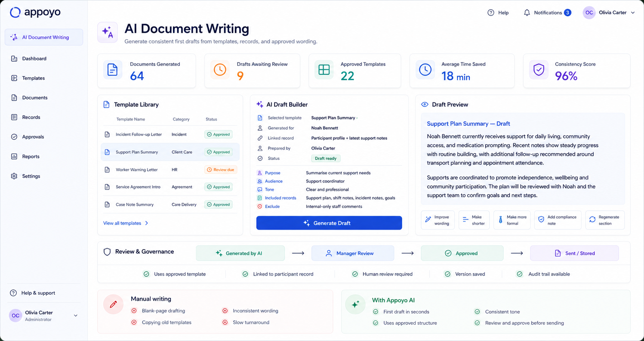Screen dimensions: 644x341
Task: Select the Service Agreement Intro template
Action: click(x=170, y=187)
